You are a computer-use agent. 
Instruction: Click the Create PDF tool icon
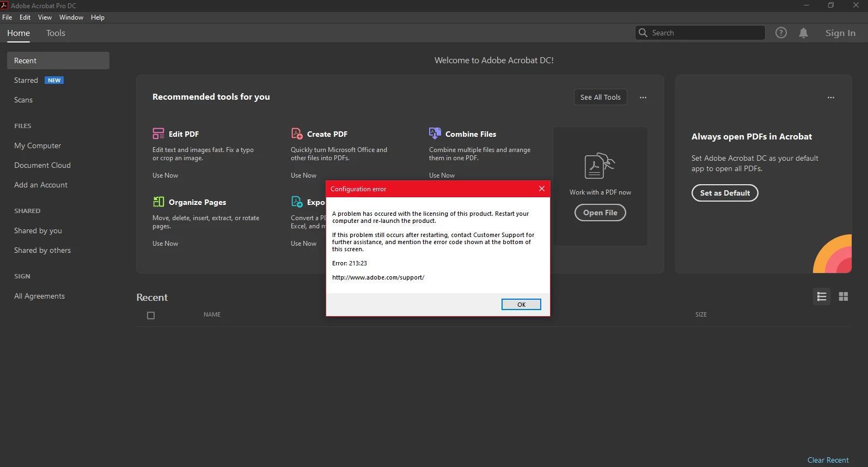tap(297, 134)
